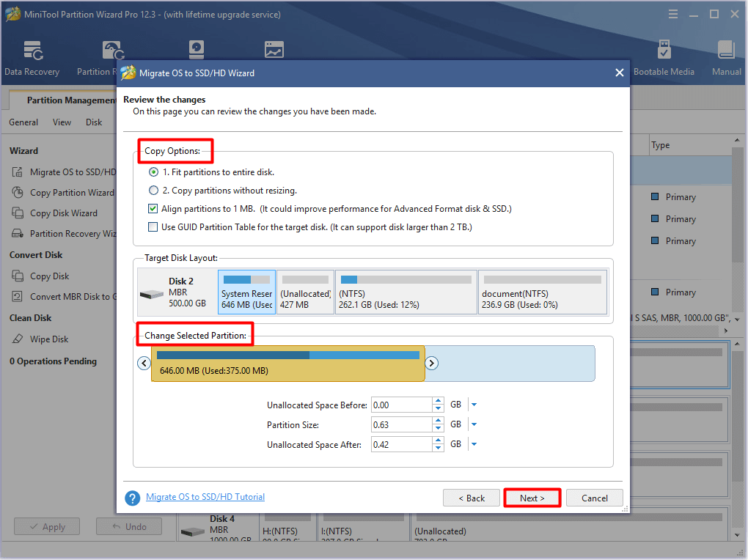Click the Apply button in main window
The height and width of the screenshot is (560, 748).
pos(47,526)
